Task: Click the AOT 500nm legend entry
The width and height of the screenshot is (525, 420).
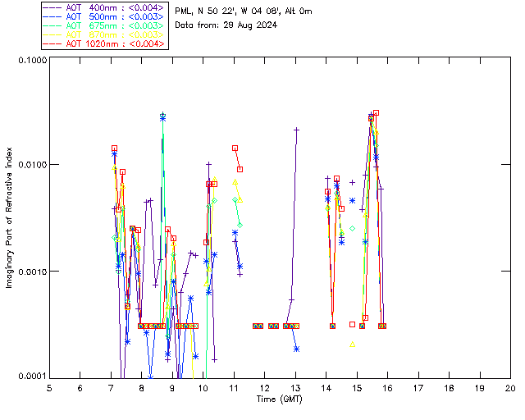Action: 104,16
